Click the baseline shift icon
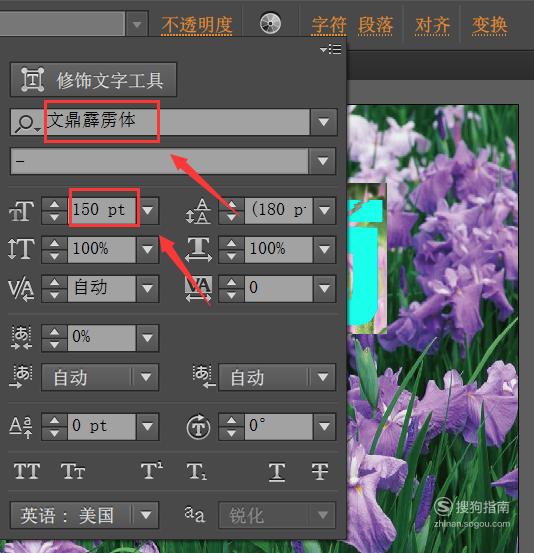Screen dimensions: 534x553 click(x=21, y=427)
